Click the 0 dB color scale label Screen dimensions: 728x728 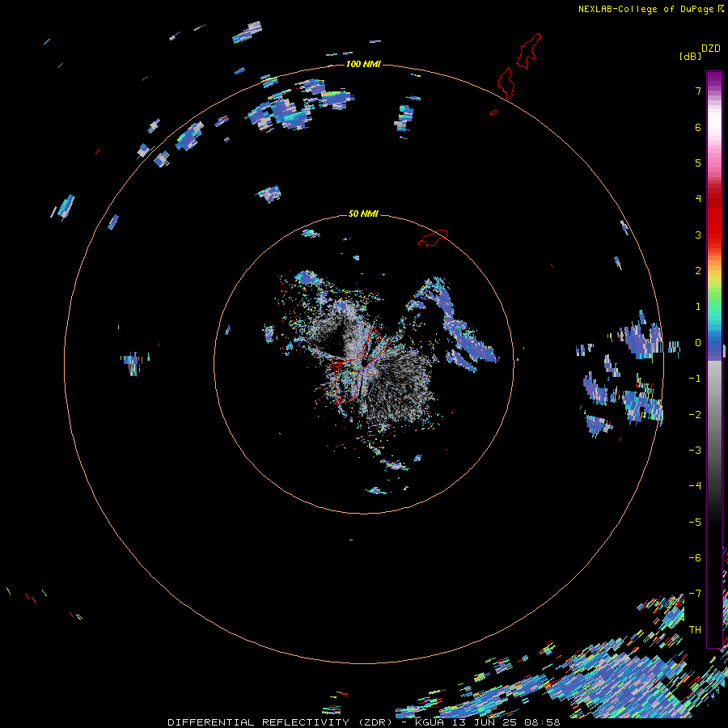pyautogui.click(x=698, y=343)
